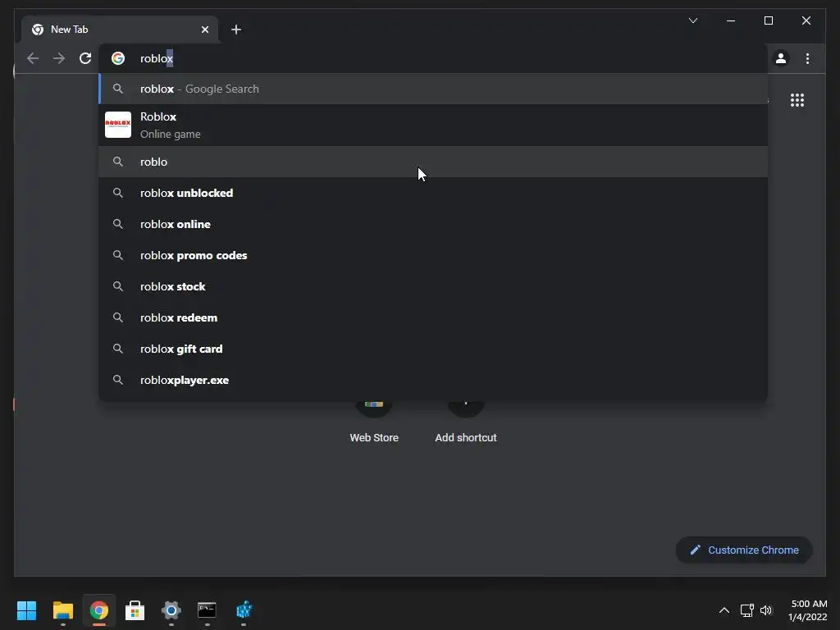Maximize the Chrome window
840x630 pixels.
[768, 21]
